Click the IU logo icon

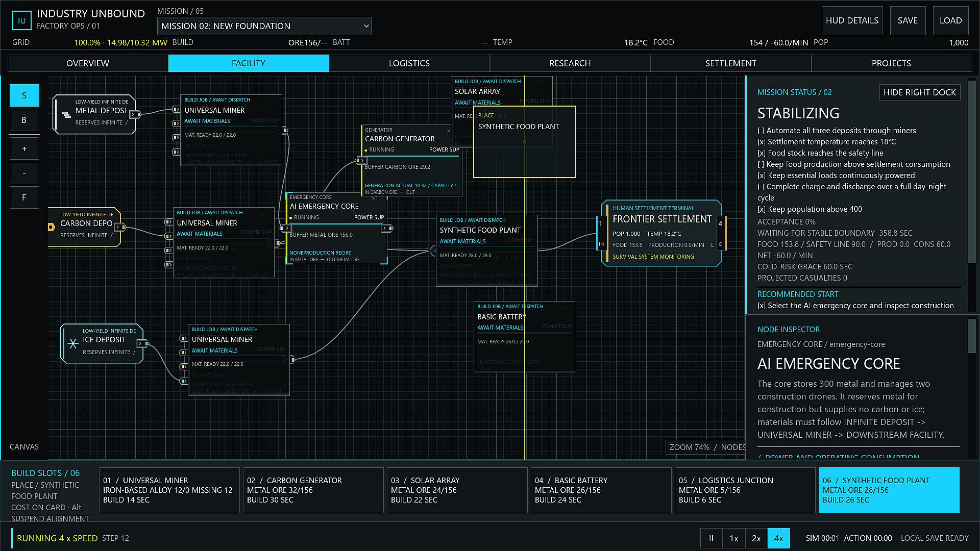(x=21, y=21)
